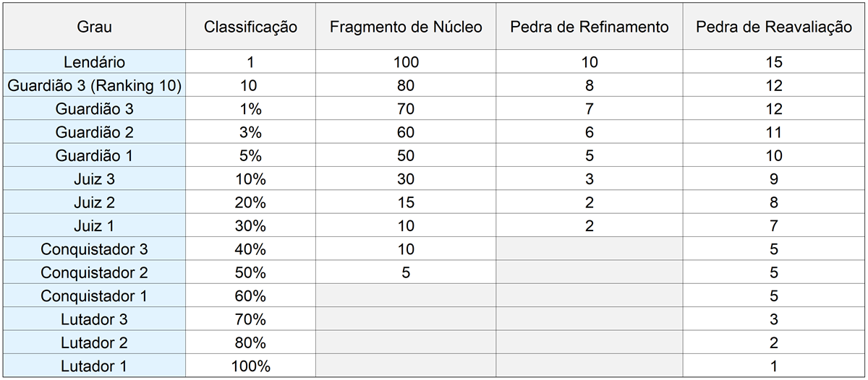
Task: Click the Fragmento de Núcleo value 100
Action: pos(406,62)
